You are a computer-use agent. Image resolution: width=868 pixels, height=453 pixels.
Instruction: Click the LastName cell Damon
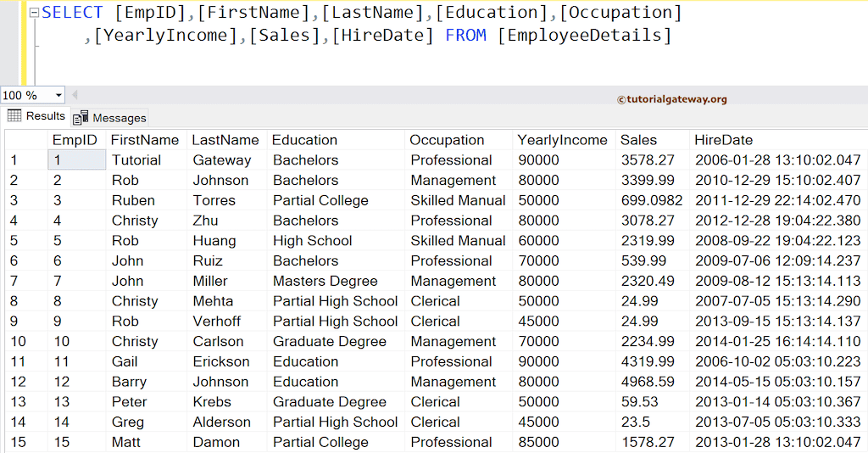pos(227,442)
